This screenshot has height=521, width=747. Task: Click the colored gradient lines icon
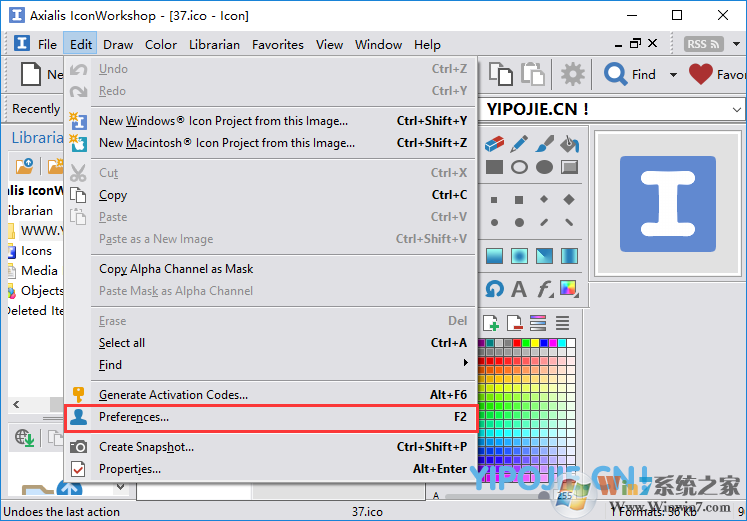(x=538, y=323)
